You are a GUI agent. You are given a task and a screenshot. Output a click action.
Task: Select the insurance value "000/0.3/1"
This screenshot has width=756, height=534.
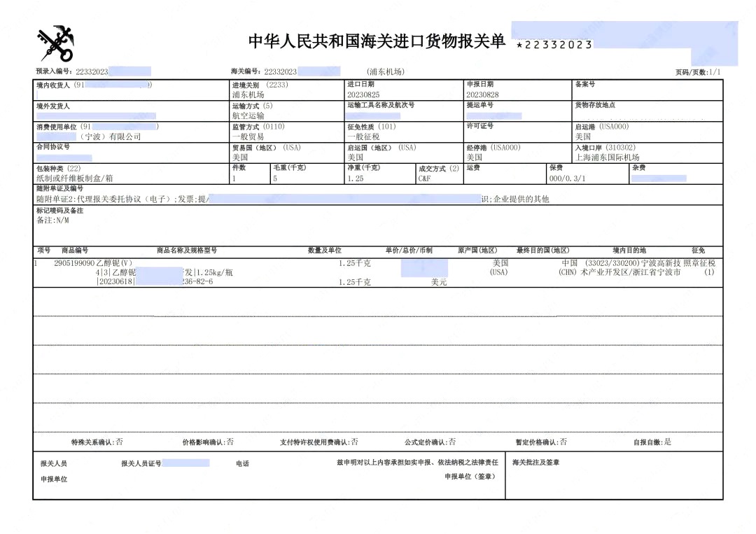(x=568, y=178)
